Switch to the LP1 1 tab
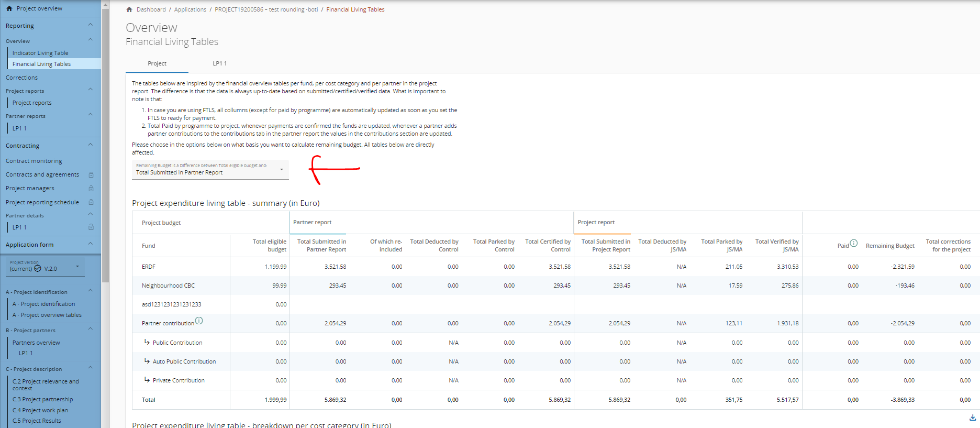This screenshot has height=428, width=980. (219, 63)
